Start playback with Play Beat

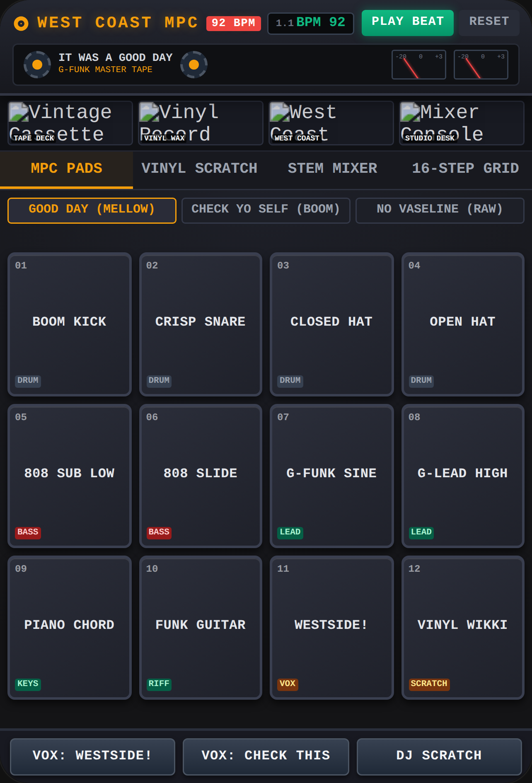(x=408, y=23)
